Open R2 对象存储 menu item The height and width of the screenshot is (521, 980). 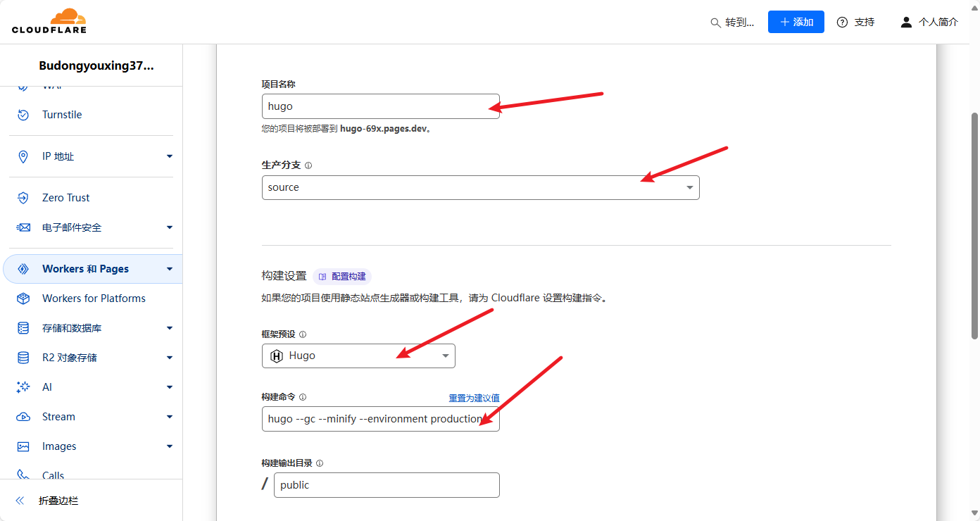coord(70,358)
